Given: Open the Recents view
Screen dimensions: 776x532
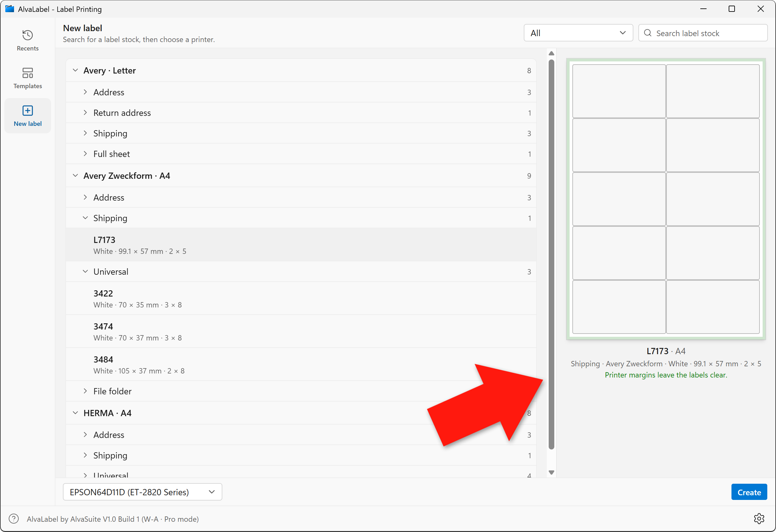Looking at the screenshot, I should (27, 40).
